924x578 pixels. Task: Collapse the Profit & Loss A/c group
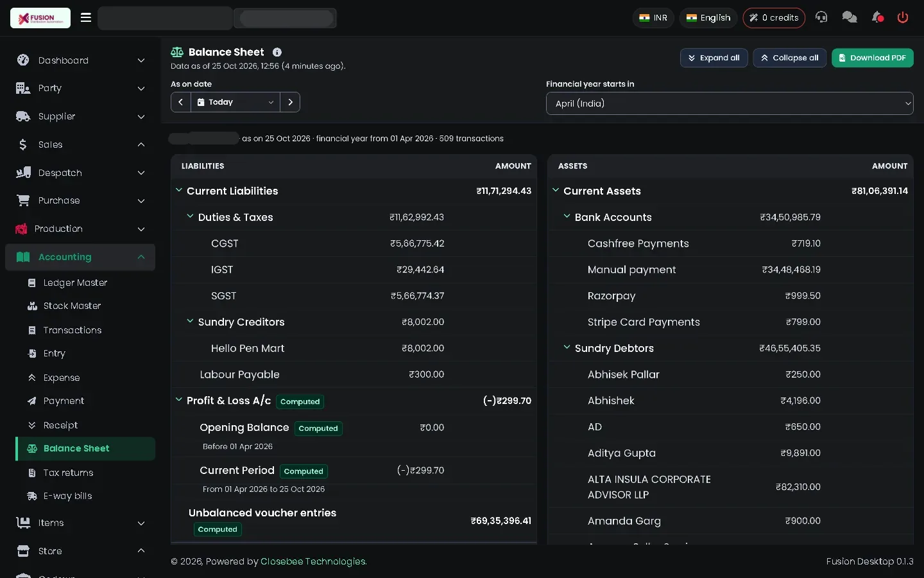coord(179,399)
